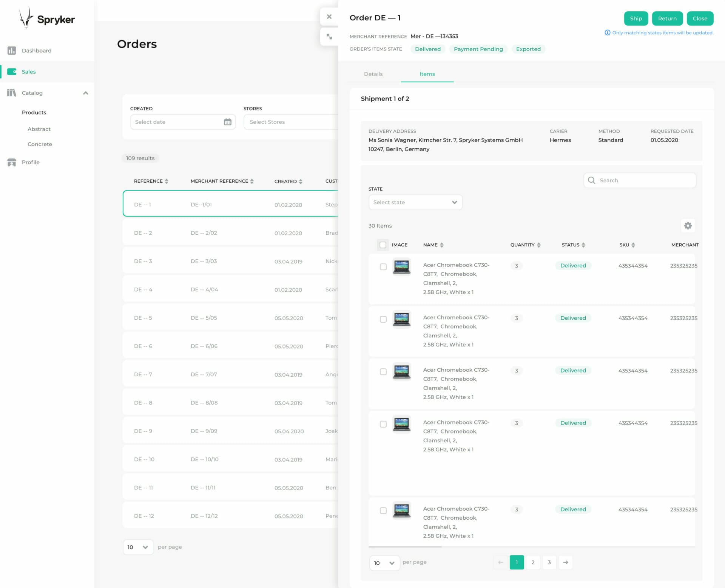
Task: Open the items table settings gear
Action: pos(688,225)
